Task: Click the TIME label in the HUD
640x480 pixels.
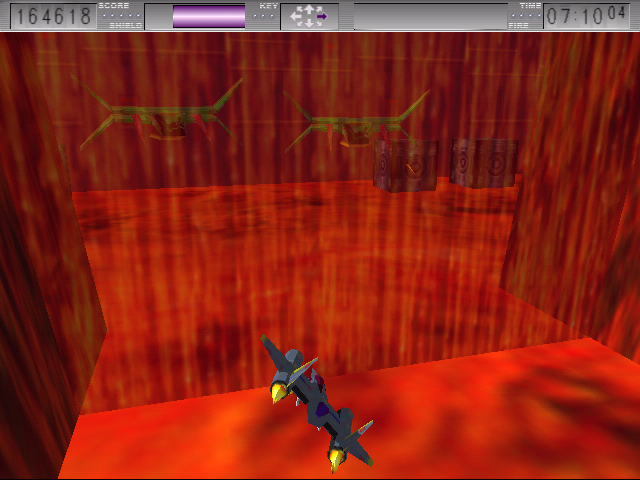Action: pos(530,6)
